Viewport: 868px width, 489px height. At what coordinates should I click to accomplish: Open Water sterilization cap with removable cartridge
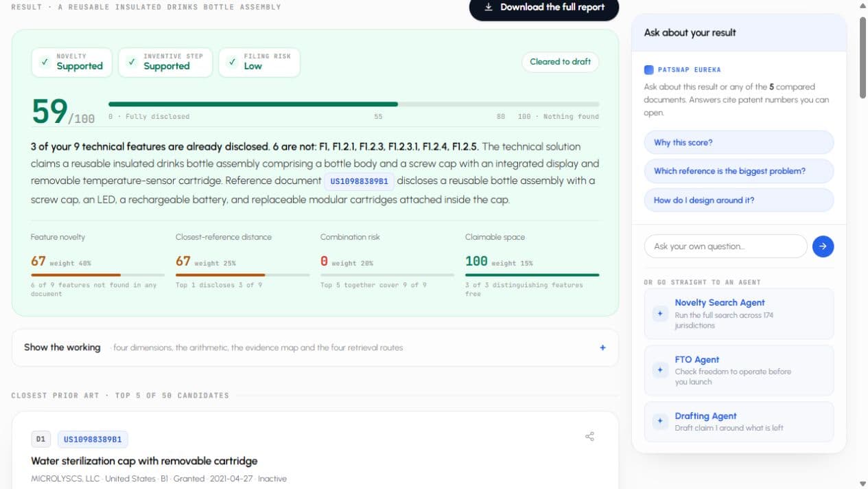click(144, 461)
